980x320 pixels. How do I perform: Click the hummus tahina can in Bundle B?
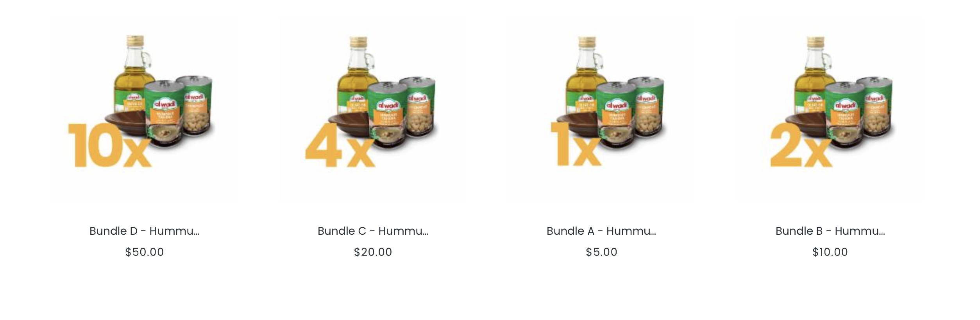(845, 115)
